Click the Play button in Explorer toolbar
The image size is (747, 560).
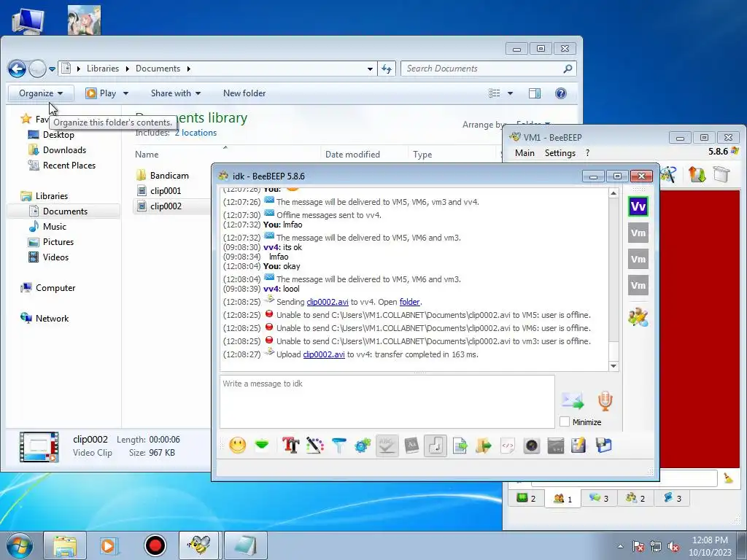tap(101, 93)
